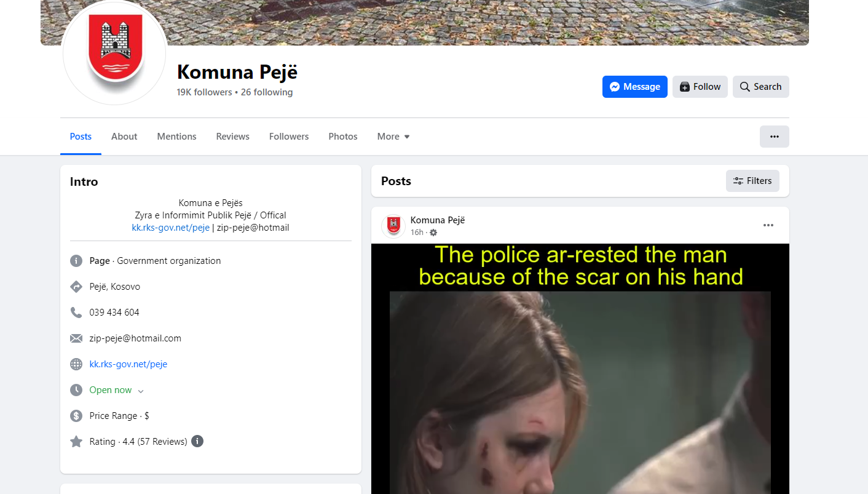Open the page cover photo
868x494 pixels.
[425, 23]
